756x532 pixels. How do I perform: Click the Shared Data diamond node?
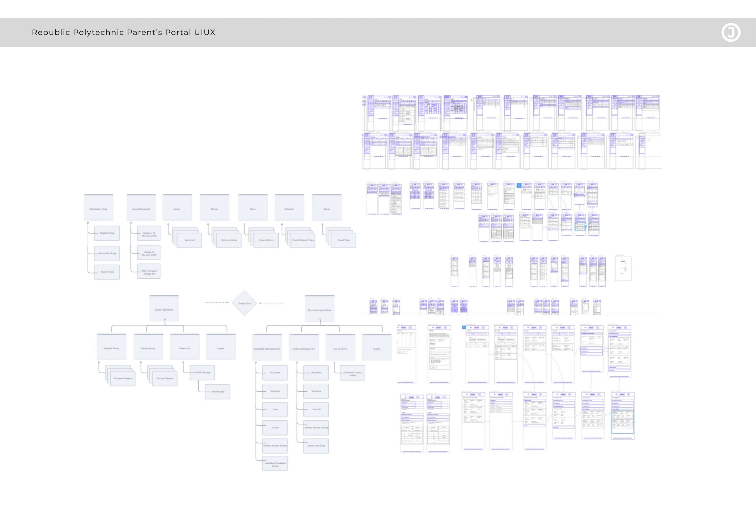[244, 303]
